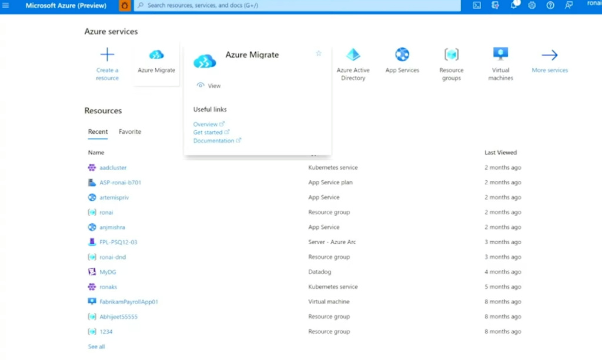Switch to the Favorite tab
The image size is (602, 364).
pyautogui.click(x=130, y=132)
